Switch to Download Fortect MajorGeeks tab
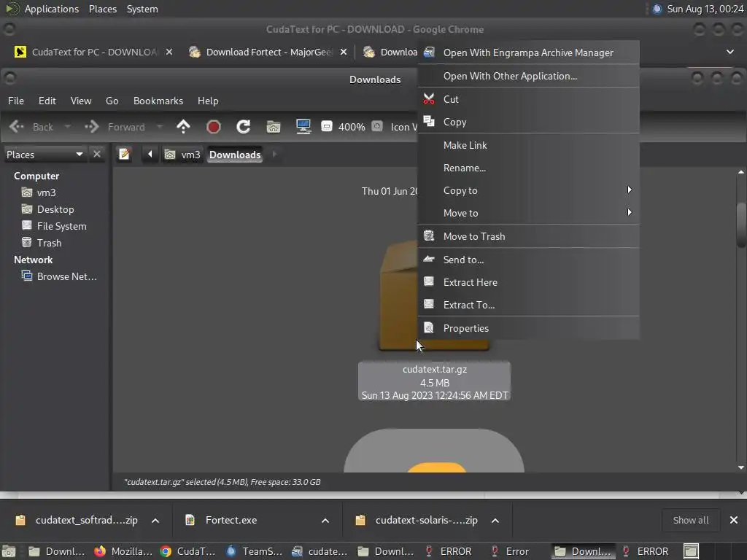This screenshot has height=560, width=747. [268, 52]
